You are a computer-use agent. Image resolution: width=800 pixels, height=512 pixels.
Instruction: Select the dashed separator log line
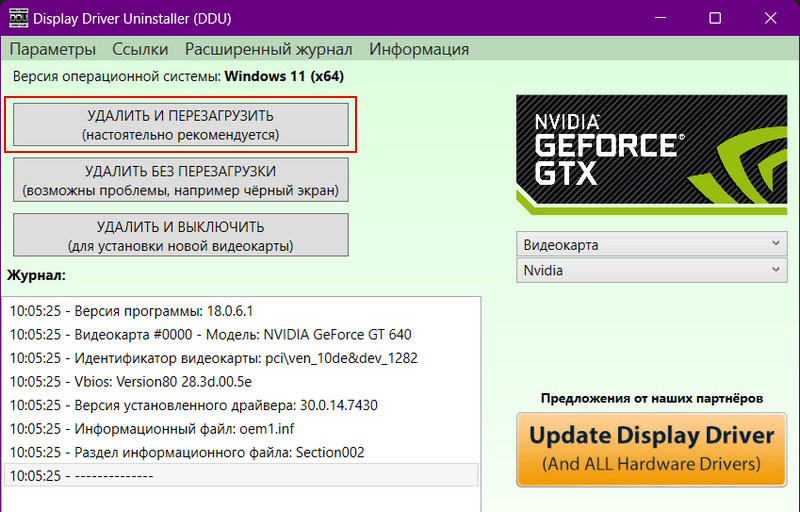pyautogui.click(x=241, y=475)
